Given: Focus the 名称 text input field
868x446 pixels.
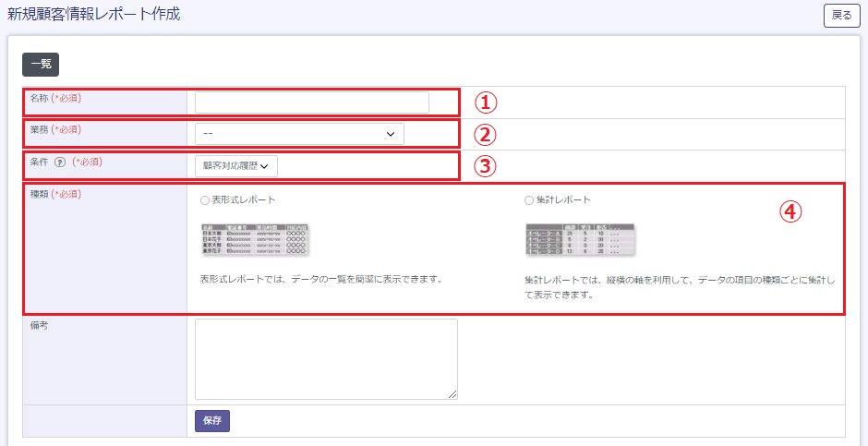Looking at the screenshot, I should [x=312, y=102].
